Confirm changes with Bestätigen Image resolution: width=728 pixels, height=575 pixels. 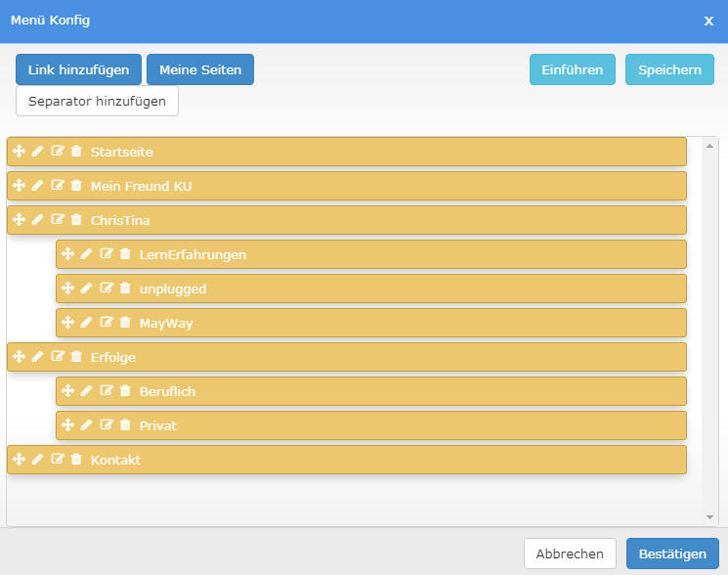[672, 553]
